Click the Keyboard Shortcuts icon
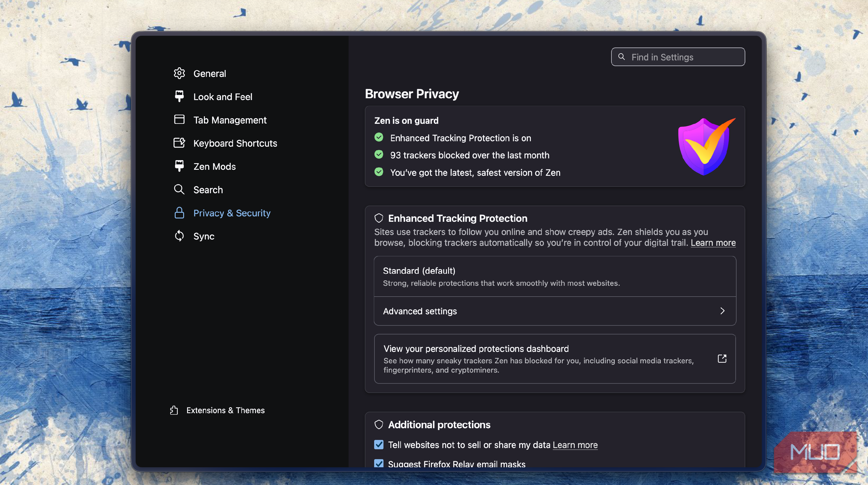 coord(179,143)
